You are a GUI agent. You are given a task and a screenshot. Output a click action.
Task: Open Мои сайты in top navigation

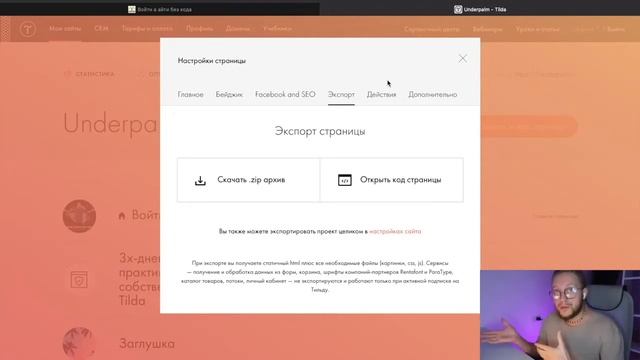click(65, 29)
